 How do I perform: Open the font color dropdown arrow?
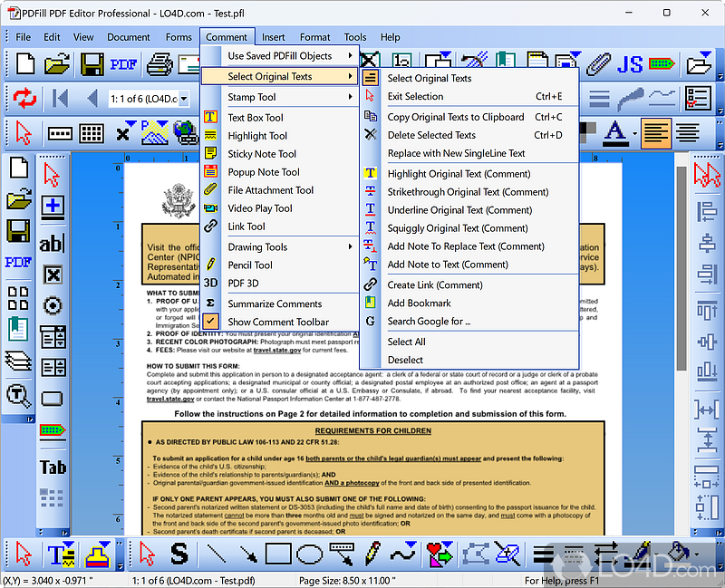634,133
